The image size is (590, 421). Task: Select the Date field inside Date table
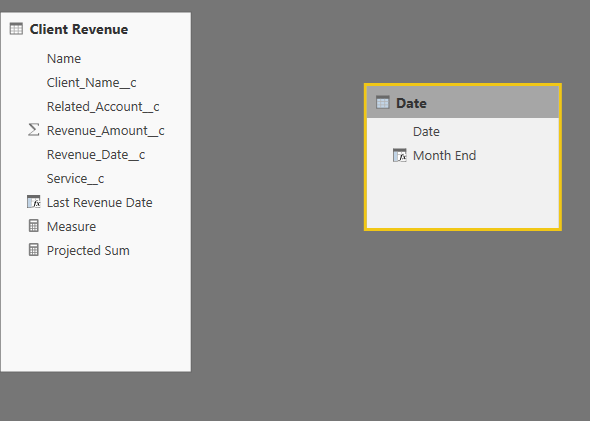pos(426,132)
